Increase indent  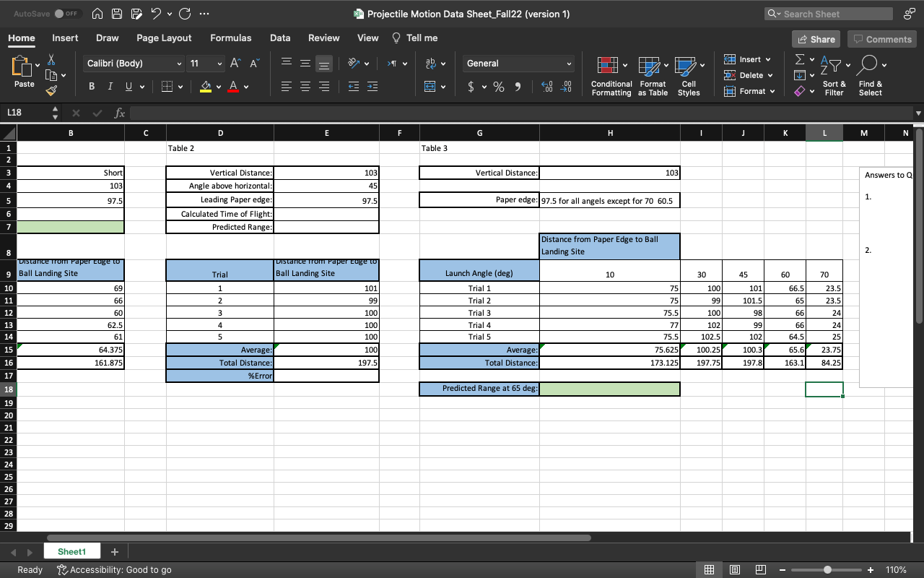click(372, 87)
